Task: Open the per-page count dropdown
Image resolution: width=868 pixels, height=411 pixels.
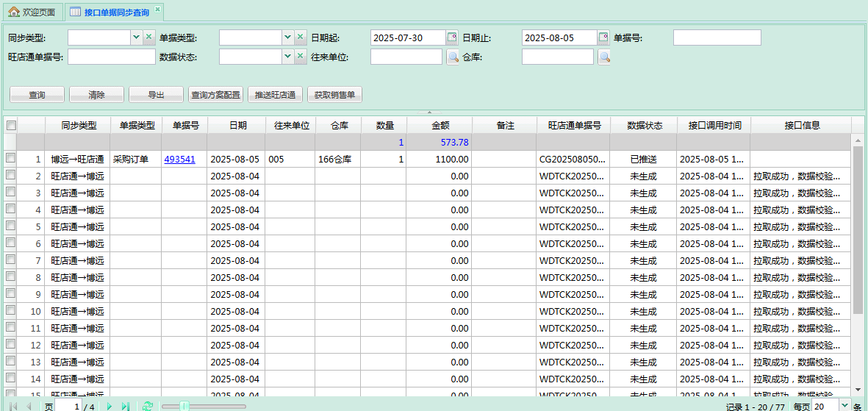Action: [844, 405]
